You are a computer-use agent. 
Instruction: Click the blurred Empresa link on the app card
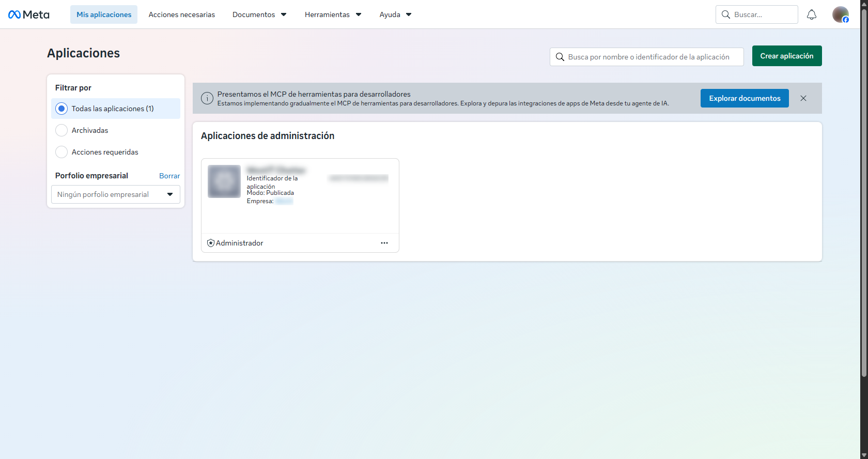(x=284, y=201)
